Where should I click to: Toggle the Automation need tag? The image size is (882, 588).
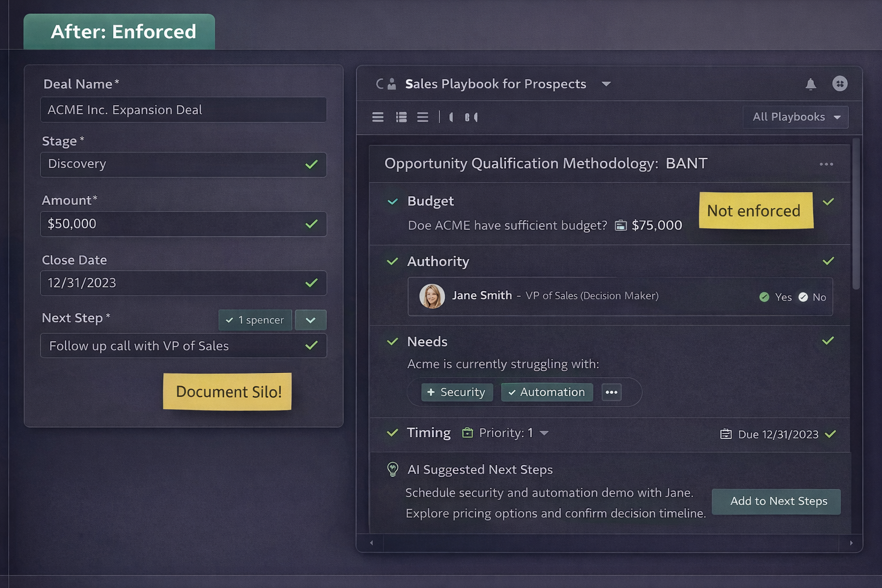(x=546, y=392)
